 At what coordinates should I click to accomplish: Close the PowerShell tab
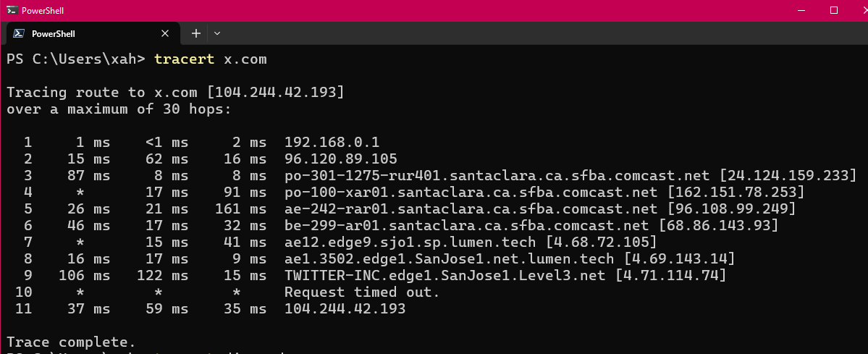pos(166,33)
